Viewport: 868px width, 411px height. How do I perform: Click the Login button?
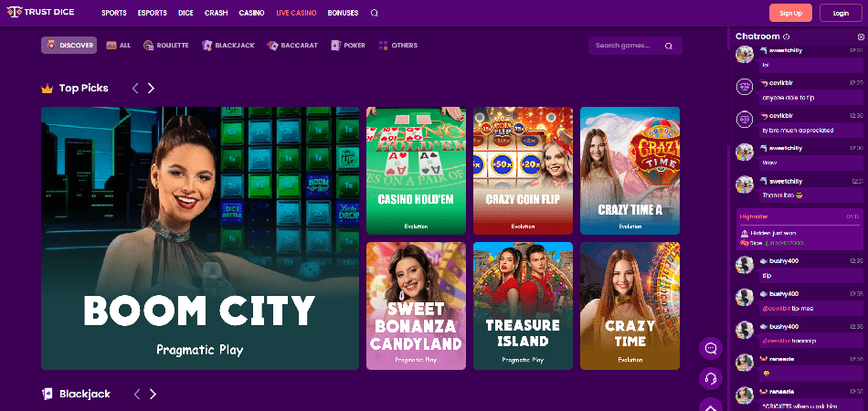click(841, 13)
